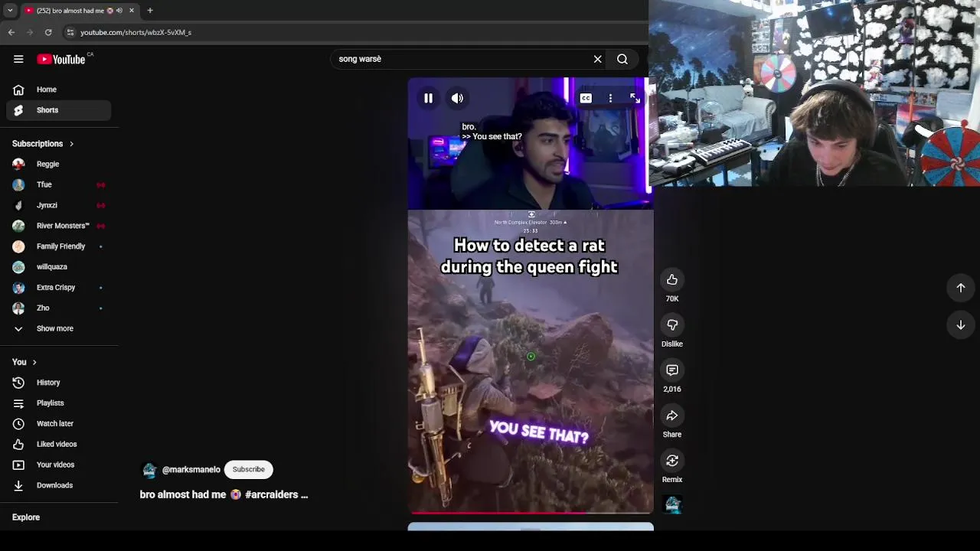Screen dimensions: 980x551
Task: Reload the page
Action: click(48, 32)
